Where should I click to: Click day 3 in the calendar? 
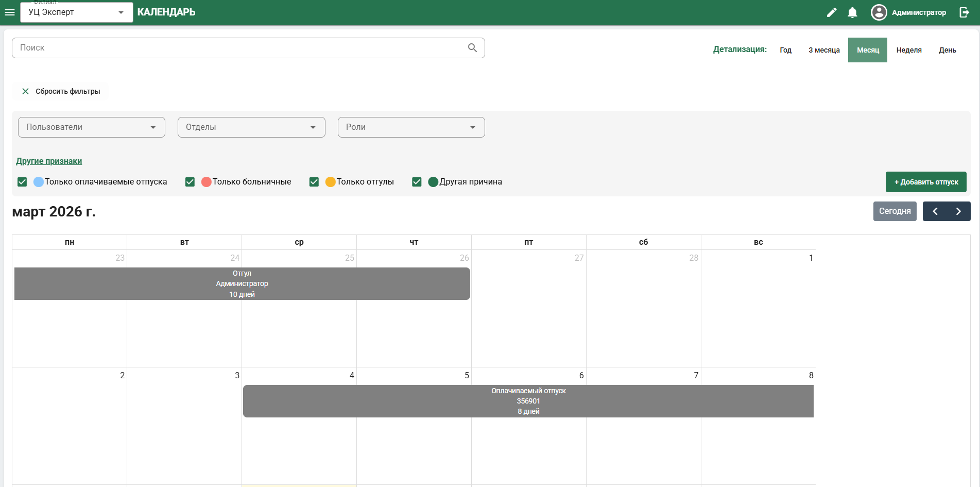[237, 375]
